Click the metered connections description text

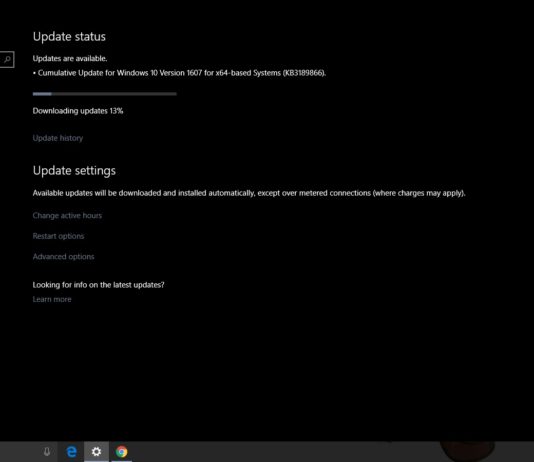[x=249, y=193]
